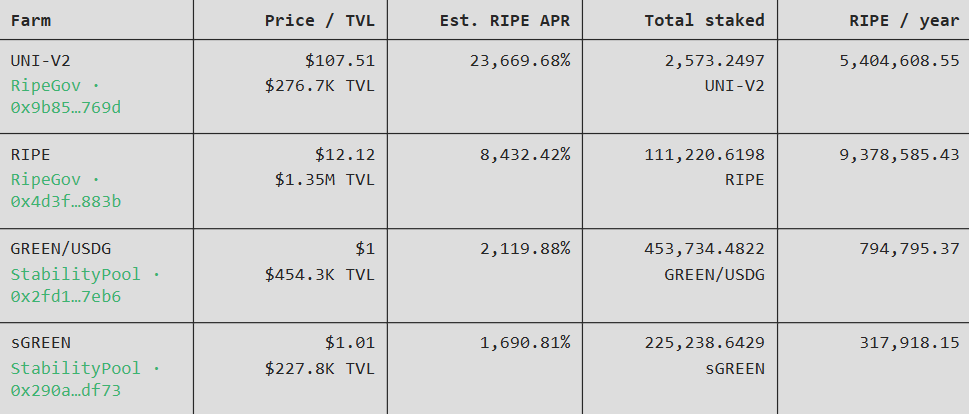
Task: Open StabilityPool 0x2fd1…7eb6 address link
Action: tap(85, 285)
